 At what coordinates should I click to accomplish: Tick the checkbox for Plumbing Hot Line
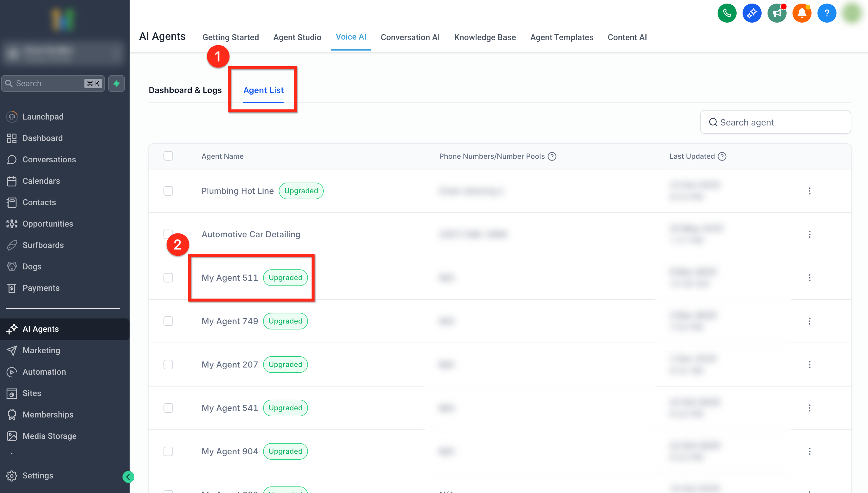168,191
